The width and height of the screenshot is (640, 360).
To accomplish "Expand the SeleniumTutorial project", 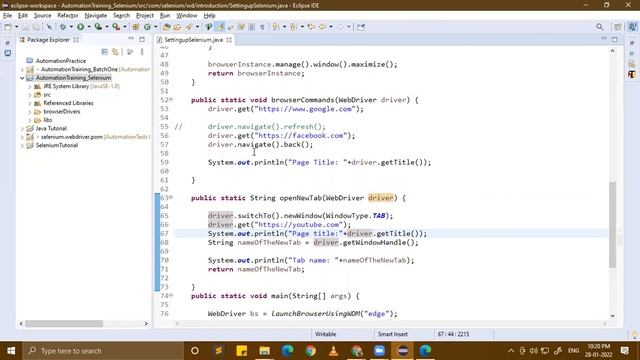I will click(22, 145).
